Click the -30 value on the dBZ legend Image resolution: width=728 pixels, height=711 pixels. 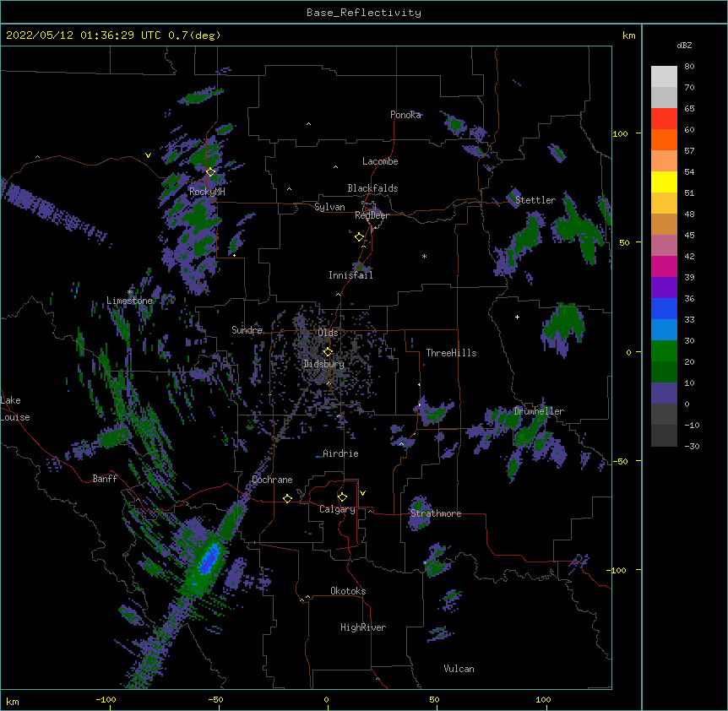692,446
